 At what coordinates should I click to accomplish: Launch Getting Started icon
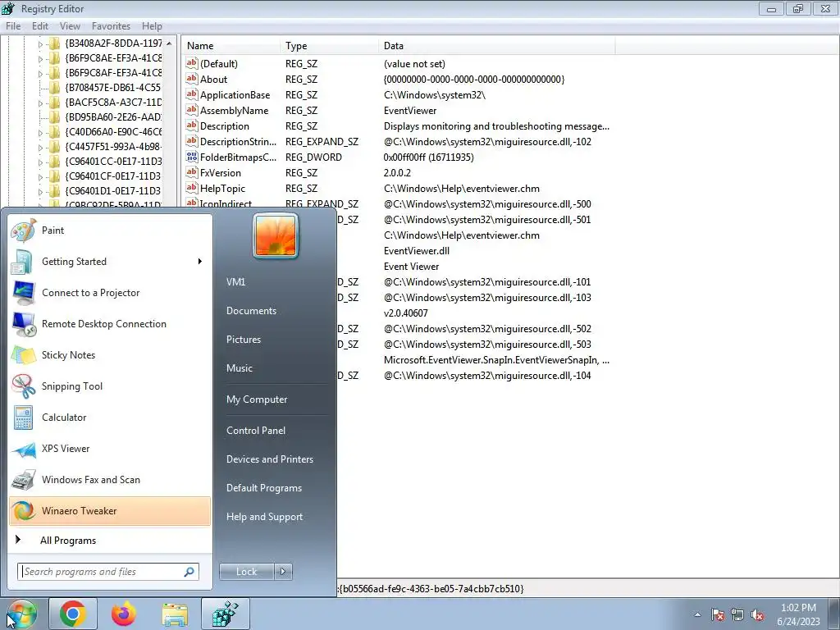(x=23, y=262)
